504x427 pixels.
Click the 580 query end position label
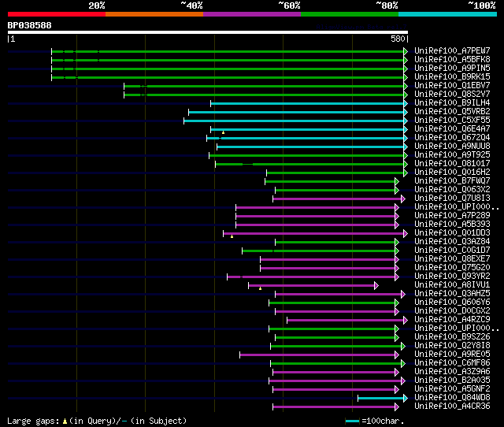coord(398,39)
